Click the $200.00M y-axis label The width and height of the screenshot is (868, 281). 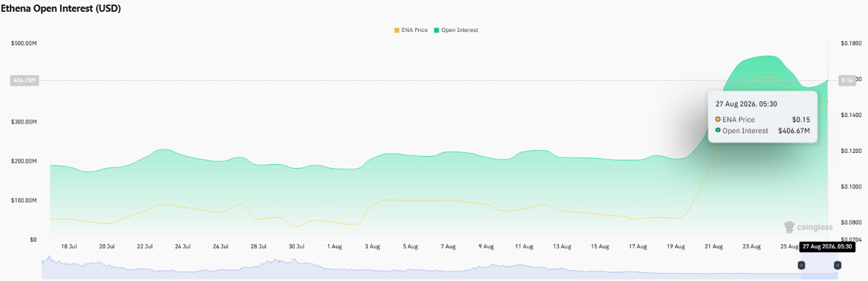24,161
